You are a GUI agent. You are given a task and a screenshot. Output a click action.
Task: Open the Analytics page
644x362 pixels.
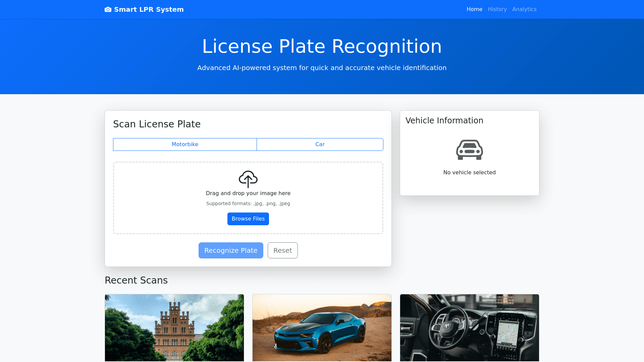[524, 9]
